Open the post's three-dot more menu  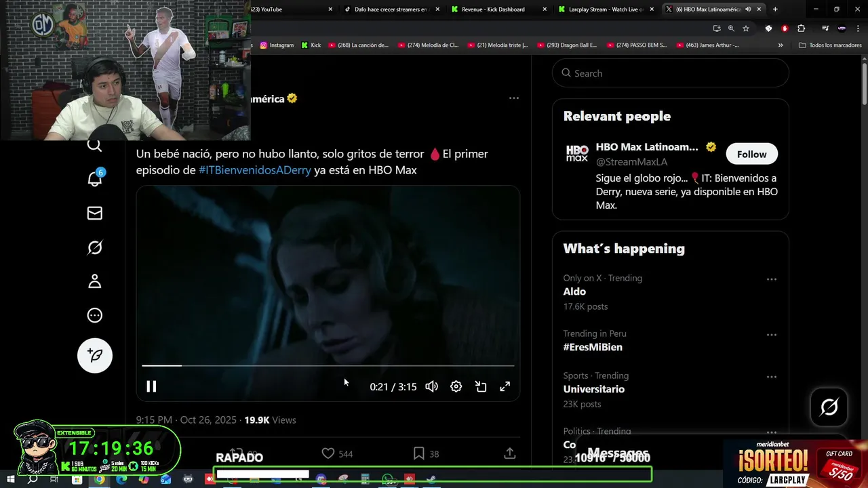(x=514, y=98)
